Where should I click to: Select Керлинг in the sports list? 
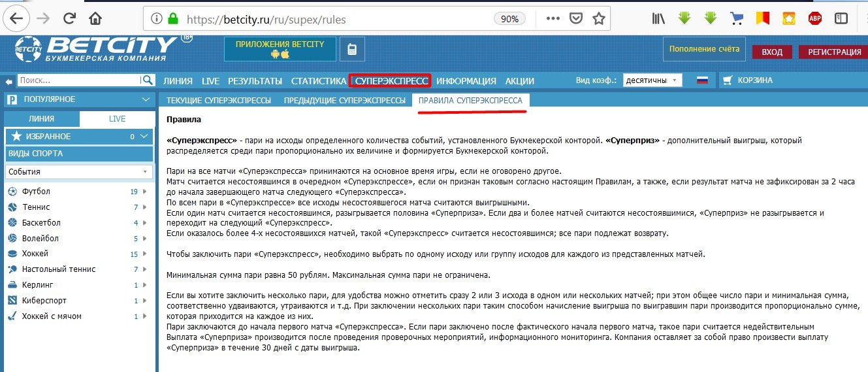(38, 285)
